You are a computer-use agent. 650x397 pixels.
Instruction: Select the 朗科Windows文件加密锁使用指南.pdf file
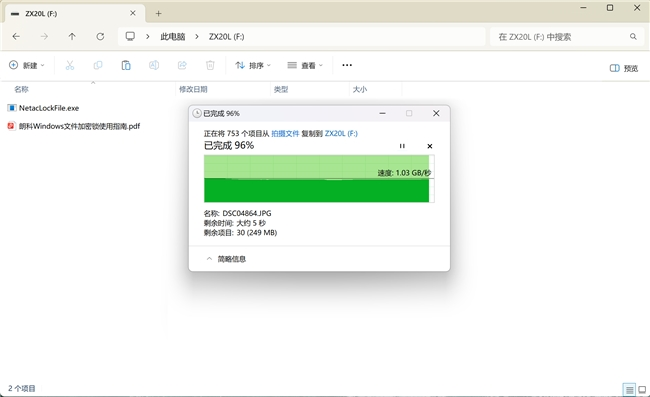[79, 126]
